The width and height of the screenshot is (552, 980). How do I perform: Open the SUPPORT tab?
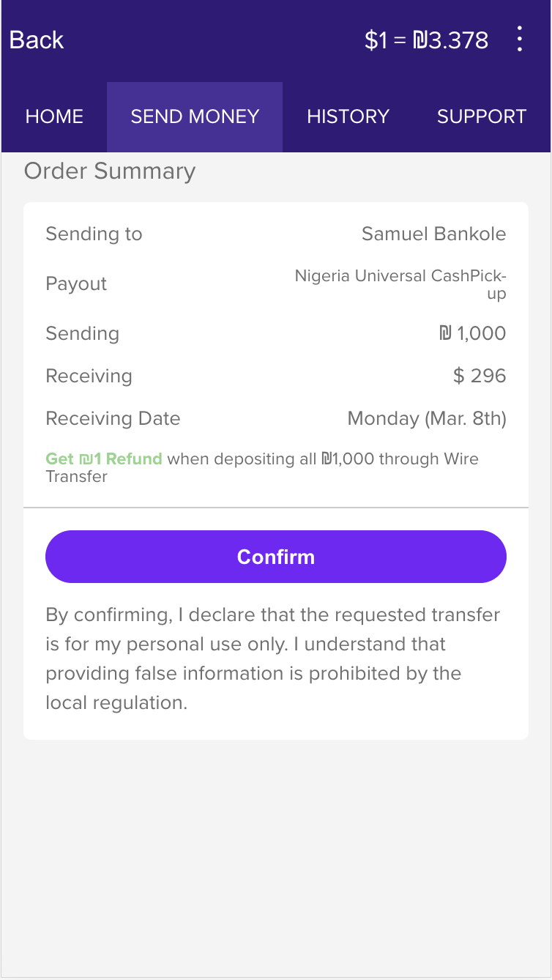coord(481,116)
